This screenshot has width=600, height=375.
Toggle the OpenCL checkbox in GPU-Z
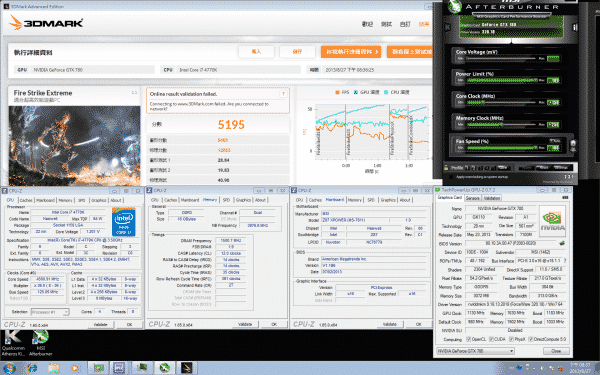pos(468,339)
